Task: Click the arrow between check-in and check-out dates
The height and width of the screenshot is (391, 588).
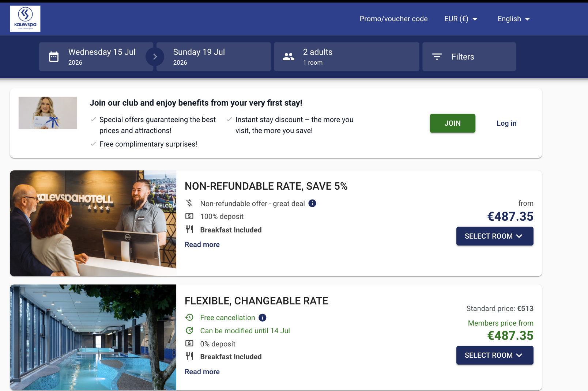Action: click(x=155, y=57)
